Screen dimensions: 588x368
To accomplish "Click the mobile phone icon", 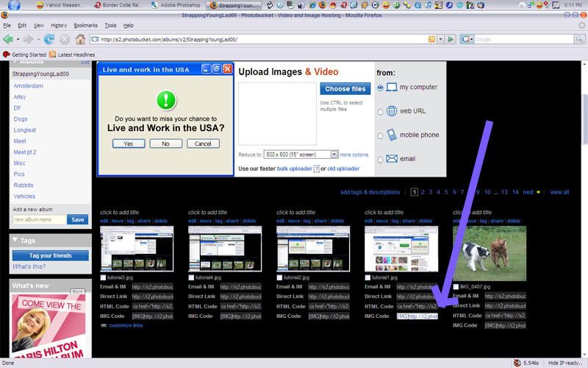I will pos(392,135).
